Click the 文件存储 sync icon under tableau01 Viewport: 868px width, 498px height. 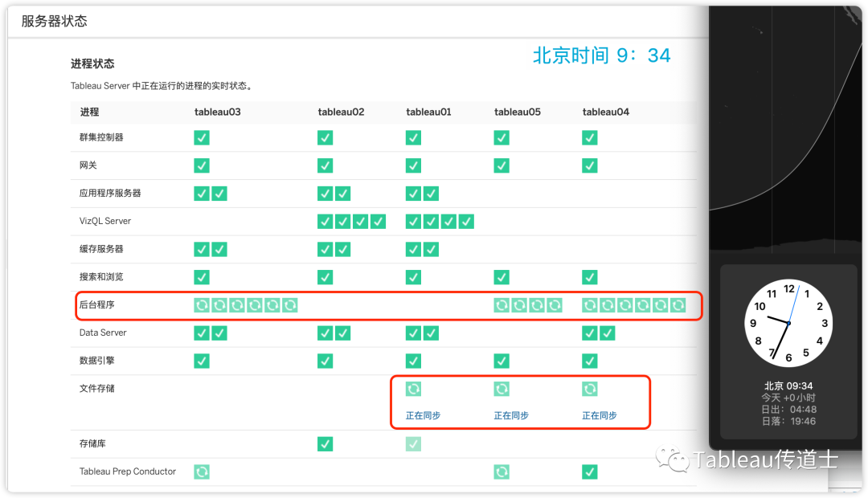tap(412, 389)
